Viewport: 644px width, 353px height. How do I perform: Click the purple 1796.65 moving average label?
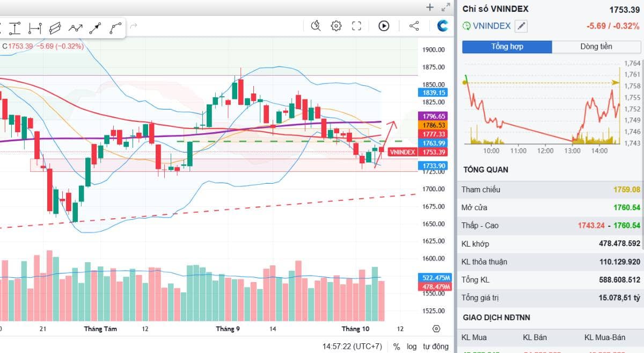click(x=434, y=116)
